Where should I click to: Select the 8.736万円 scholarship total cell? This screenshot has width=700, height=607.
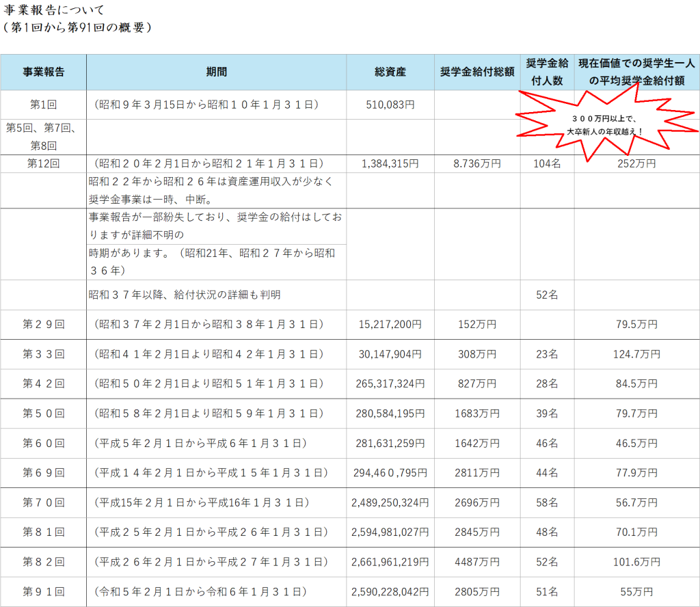coord(477,164)
